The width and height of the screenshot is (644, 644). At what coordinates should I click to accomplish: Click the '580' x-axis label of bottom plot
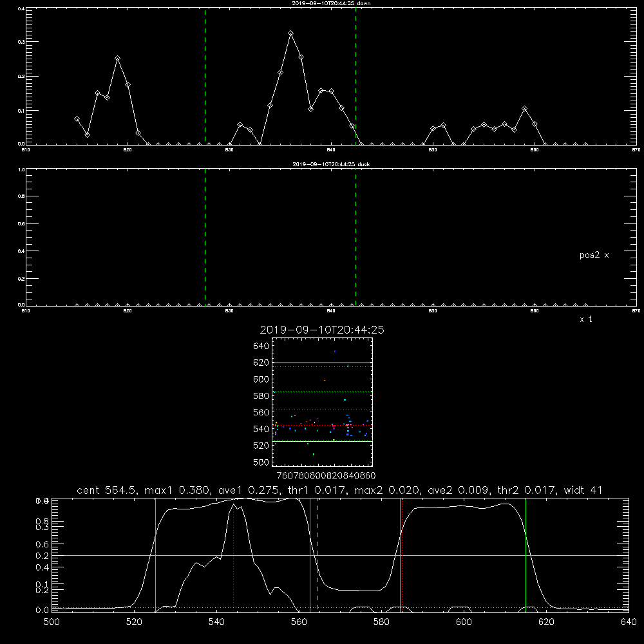pos(381,621)
